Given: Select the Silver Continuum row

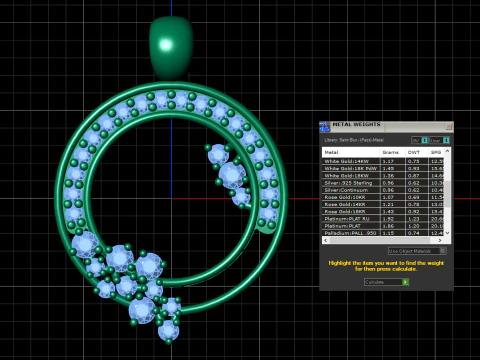Looking at the screenshot, I should tap(383, 190).
